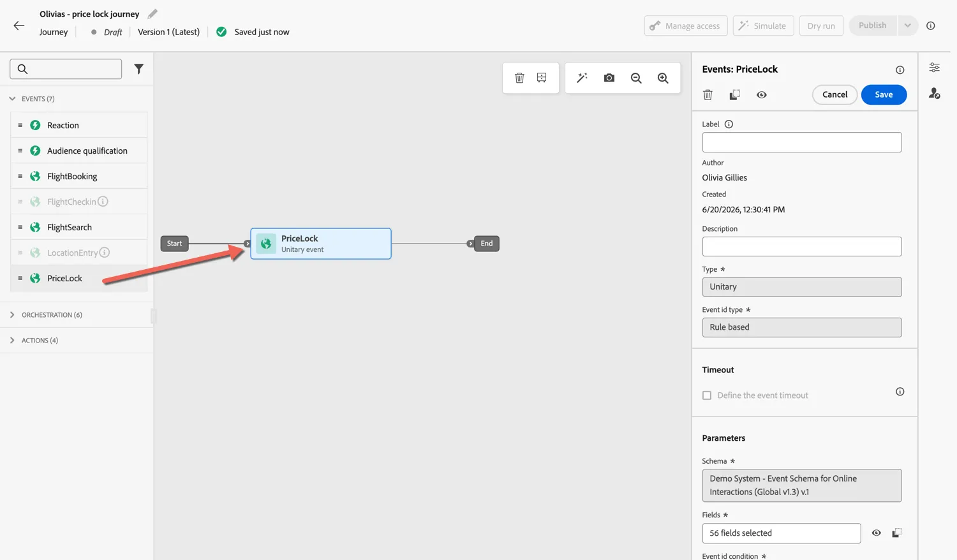The width and height of the screenshot is (957, 560).
Task: Click the copy icon in PriceLock panel header
Action: coord(734,94)
